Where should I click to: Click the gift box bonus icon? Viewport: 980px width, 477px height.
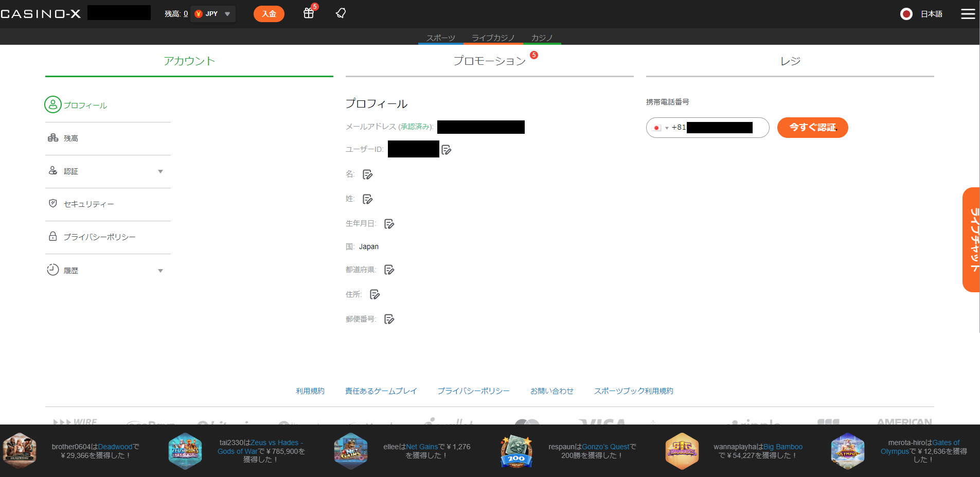point(309,13)
